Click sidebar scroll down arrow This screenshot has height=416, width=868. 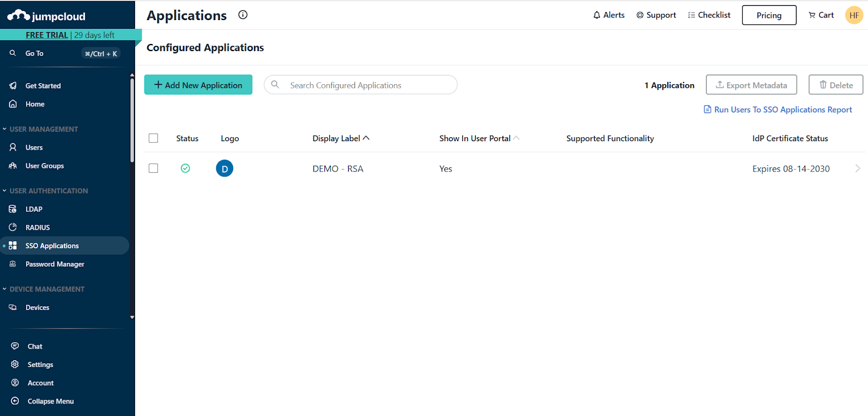[x=132, y=317]
